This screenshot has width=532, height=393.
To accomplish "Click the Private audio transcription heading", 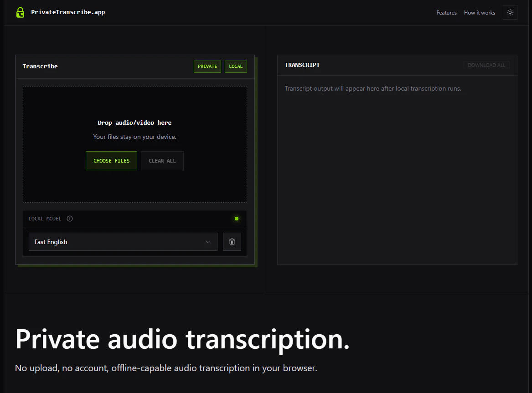I will point(182,340).
